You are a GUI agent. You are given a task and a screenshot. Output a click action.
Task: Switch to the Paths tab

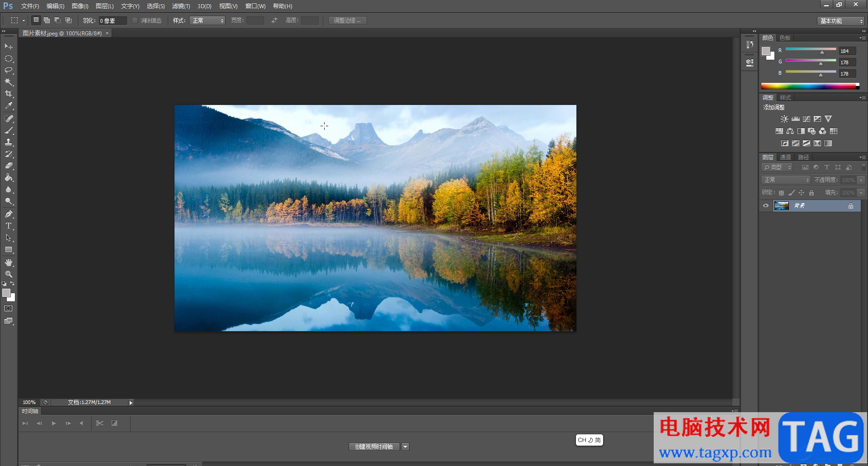pyautogui.click(x=803, y=157)
